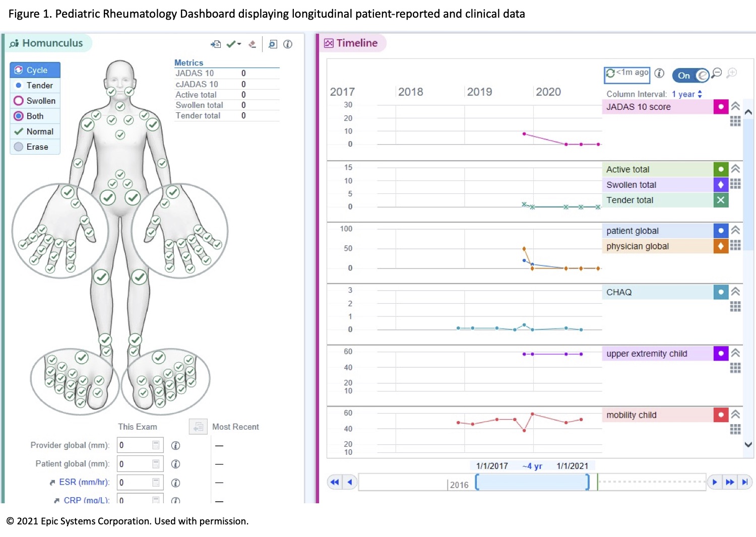Screen dimensions: 756x537
Task: Click the Homunculus eraser toolbar icon
Action: (x=253, y=44)
